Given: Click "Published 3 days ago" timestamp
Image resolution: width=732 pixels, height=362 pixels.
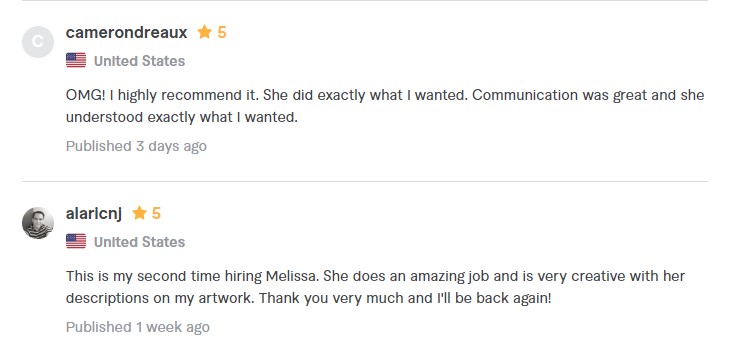Looking at the screenshot, I should (136, 146).
